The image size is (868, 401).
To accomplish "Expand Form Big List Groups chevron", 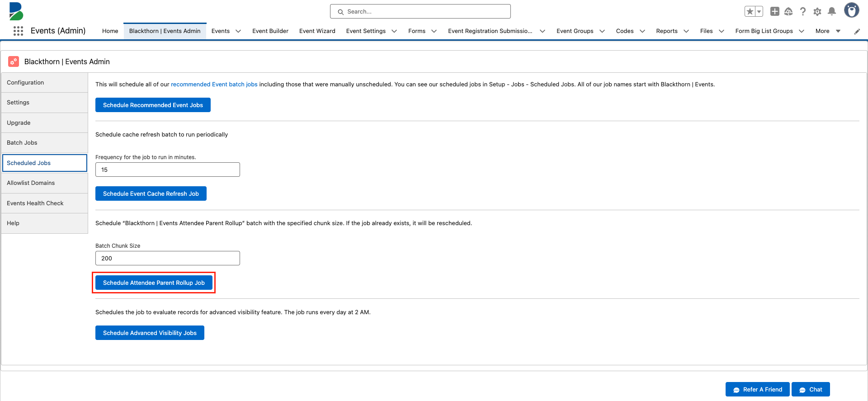I will (802, 31).
